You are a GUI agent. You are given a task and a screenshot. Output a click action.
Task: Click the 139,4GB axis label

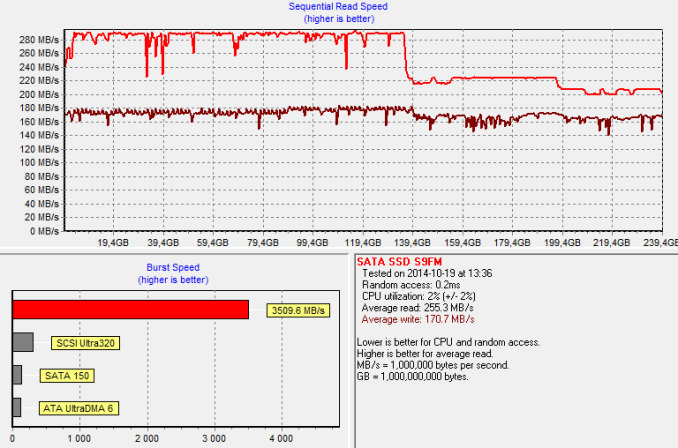pos(412,243)
